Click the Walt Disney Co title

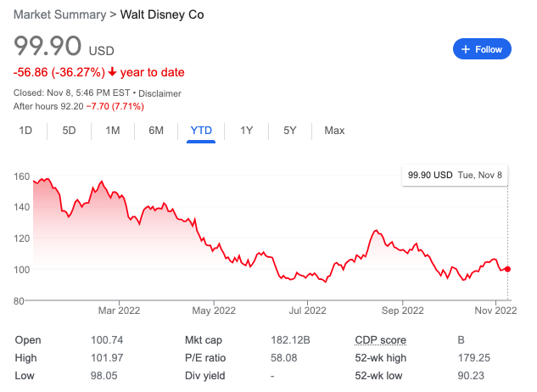162,15
